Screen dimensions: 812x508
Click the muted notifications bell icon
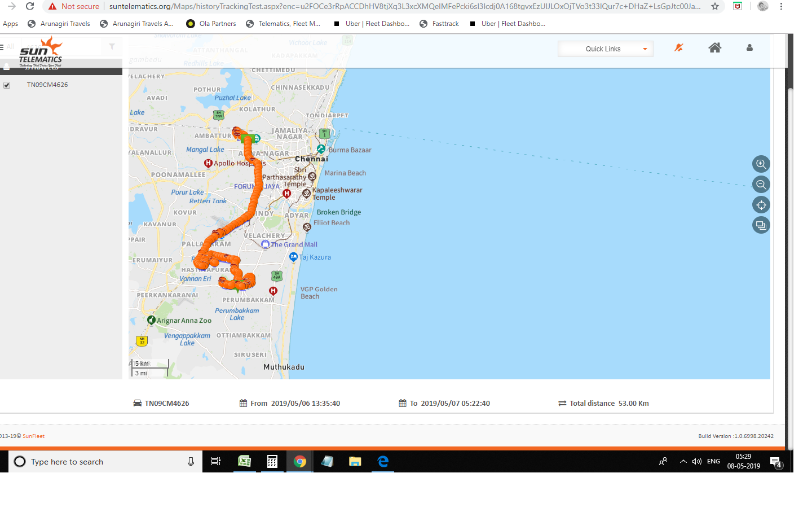(679, 48)
